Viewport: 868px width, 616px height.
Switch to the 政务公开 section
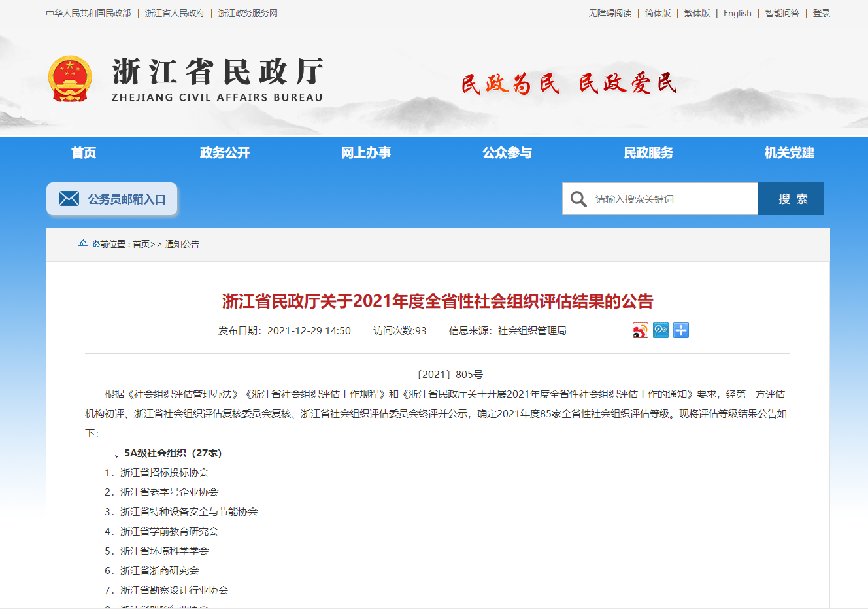[x=224, y=152]
